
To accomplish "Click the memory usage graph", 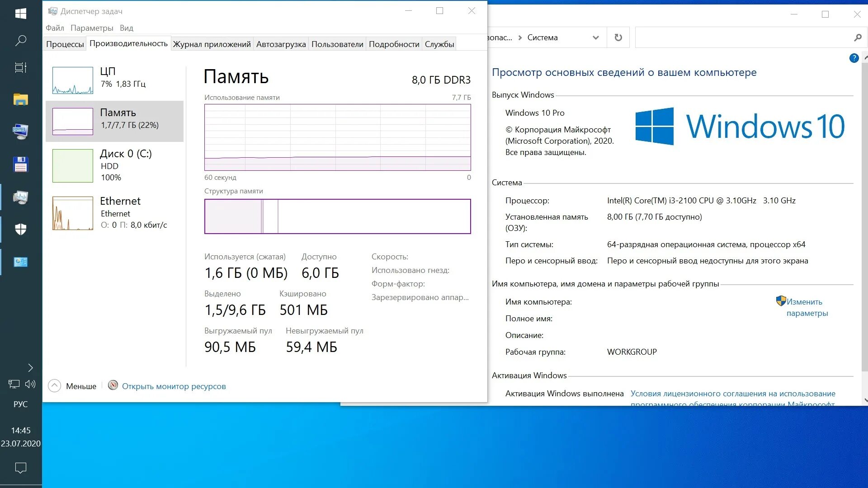I will [x=337, y=137].
